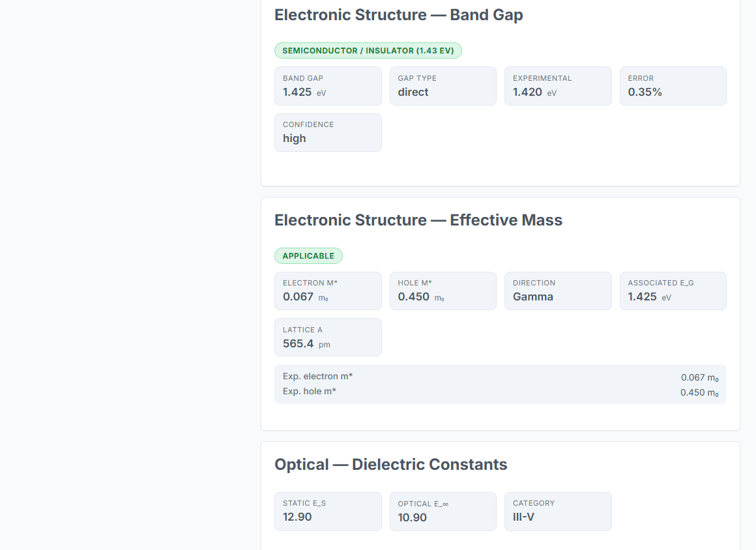This screenshot has height=550, width=756.
Task: Click the Applicable status badge
Action: click(308, 256)
